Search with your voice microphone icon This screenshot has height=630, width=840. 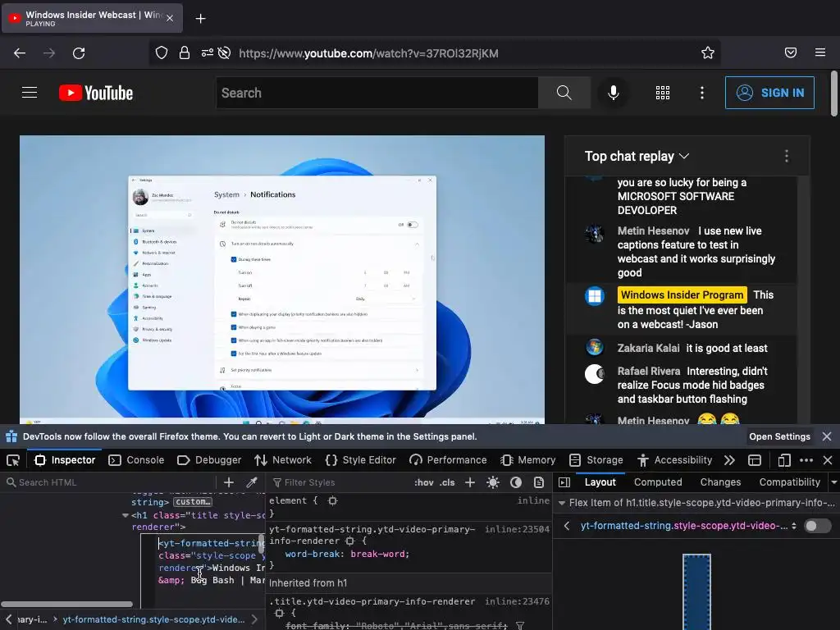click(x=614, y=93)
